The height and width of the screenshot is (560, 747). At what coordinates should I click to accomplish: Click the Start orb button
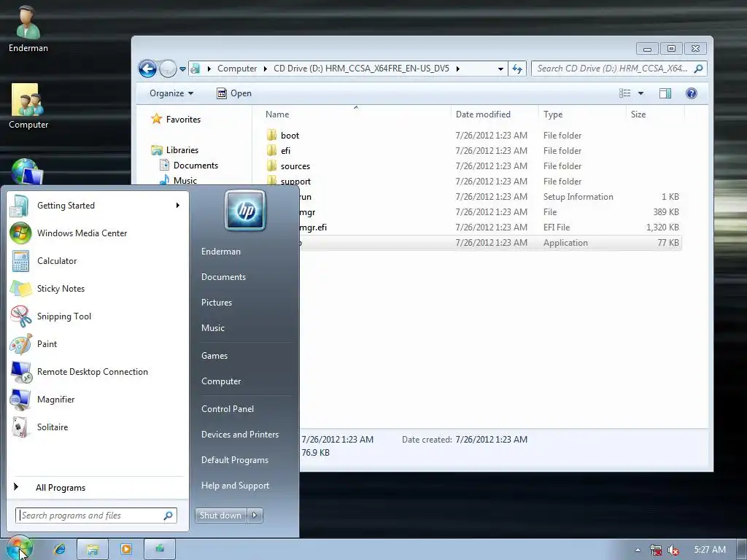[20, 549]
